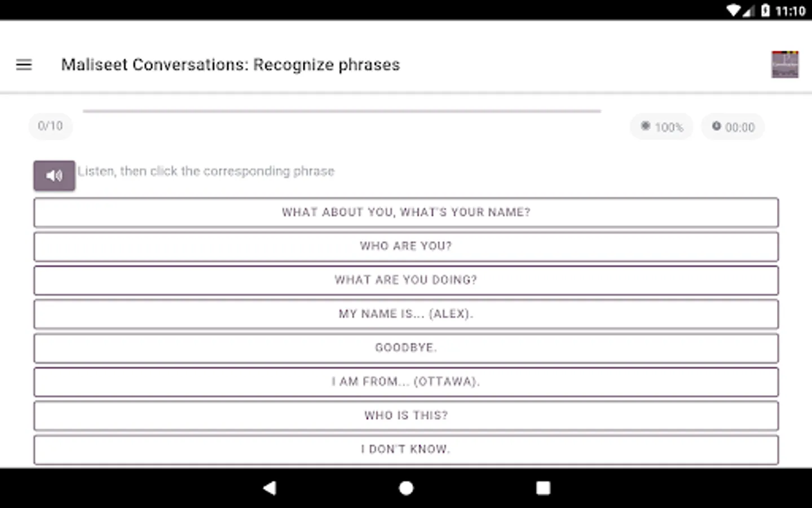Open the hamburger navigation menu
This screenshot has width=812, height=508.
click(24, 65)
